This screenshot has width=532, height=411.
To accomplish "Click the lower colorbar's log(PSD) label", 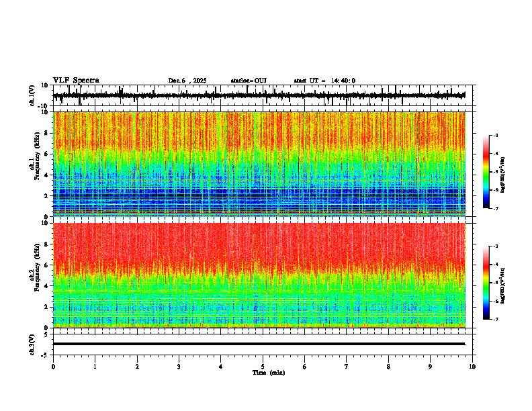I will click(x=502, y=285).
